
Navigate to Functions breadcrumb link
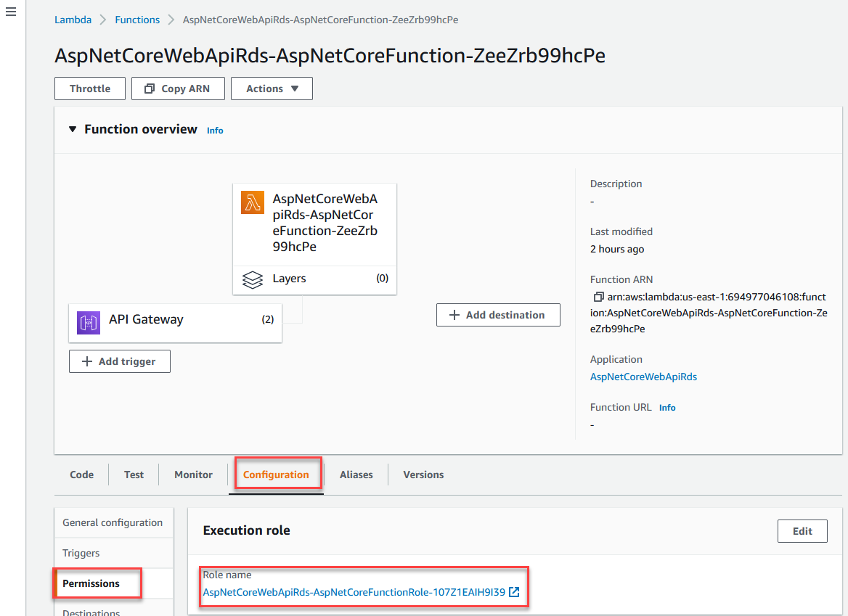[x=137, y=20]
